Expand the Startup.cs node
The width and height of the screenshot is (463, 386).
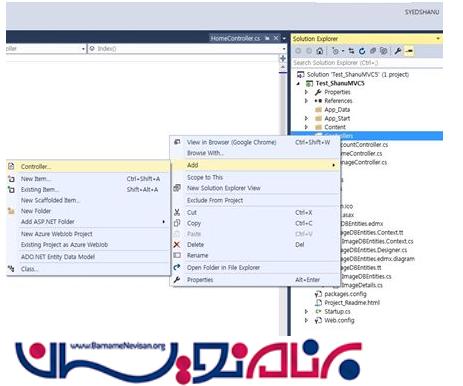click(x=306, y=311)
